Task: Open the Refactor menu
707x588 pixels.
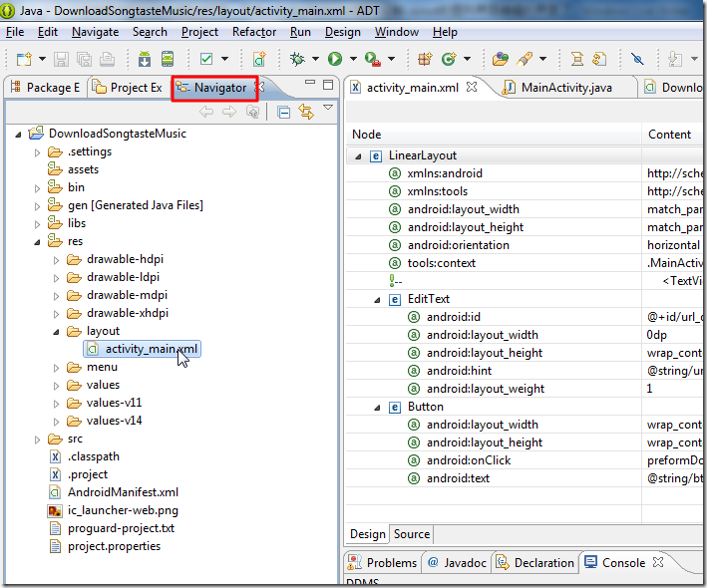Action: tap(254, 32)
